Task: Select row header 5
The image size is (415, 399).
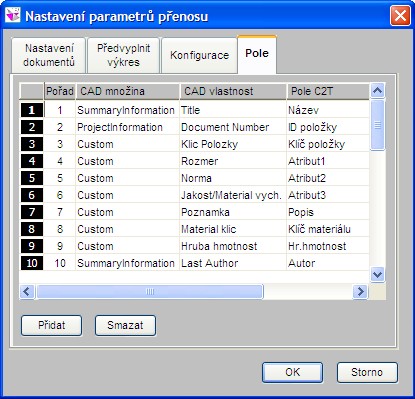Action: 32,178
